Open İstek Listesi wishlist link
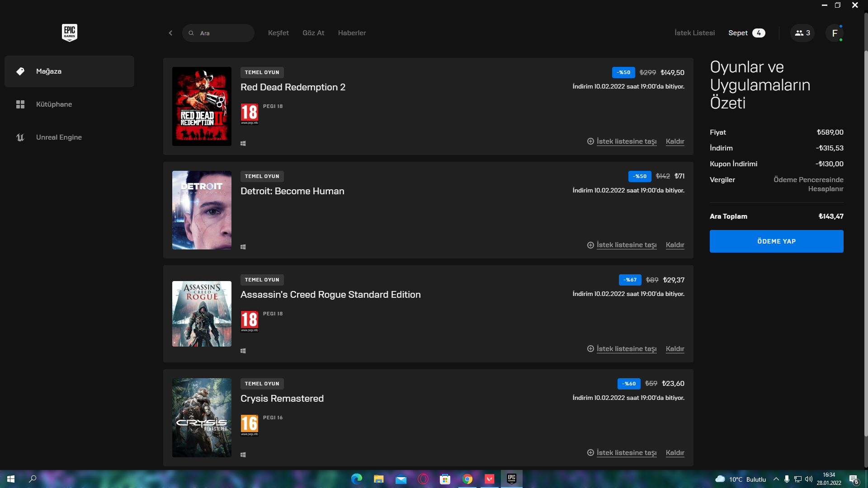Image resolution: width=868 pixels, height=488 pixels. pyautogui.click(x=694, y=33)
